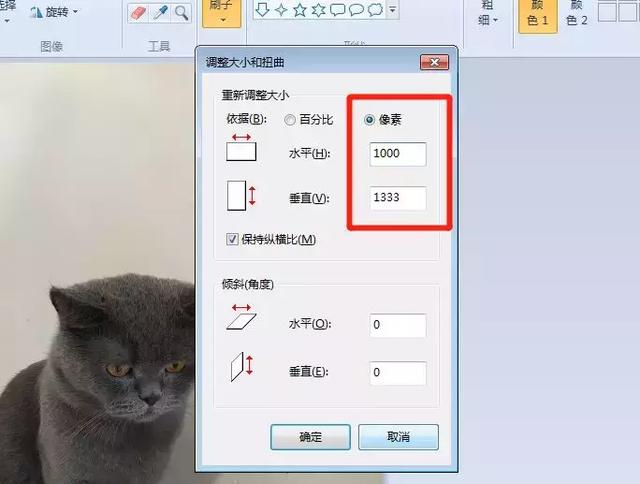
Task: Choose the four-point star shape
Action: click(x=281, y=9)
